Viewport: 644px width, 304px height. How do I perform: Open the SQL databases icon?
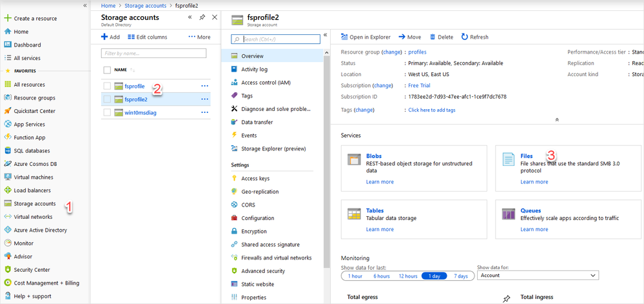coord(7,150)
